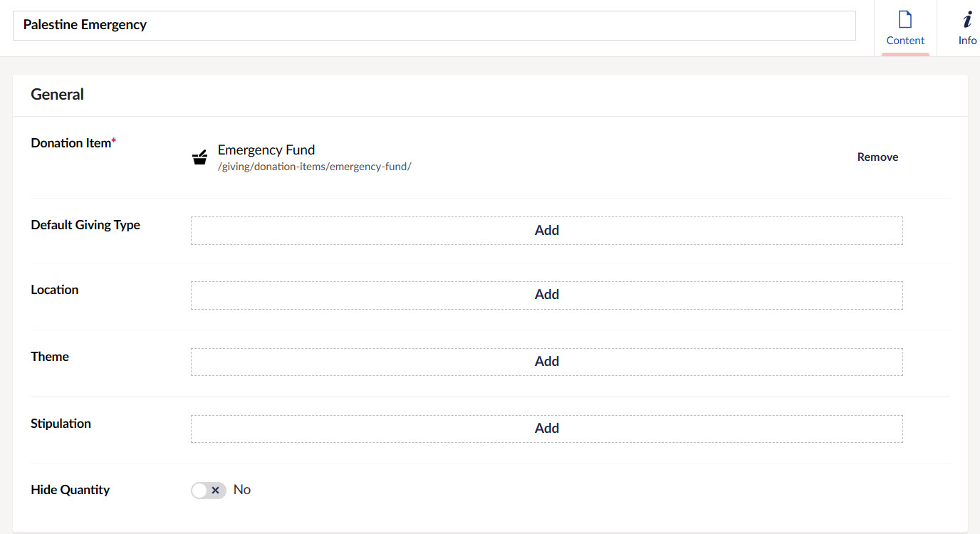Open the Info tab

[x=966, y=28]
